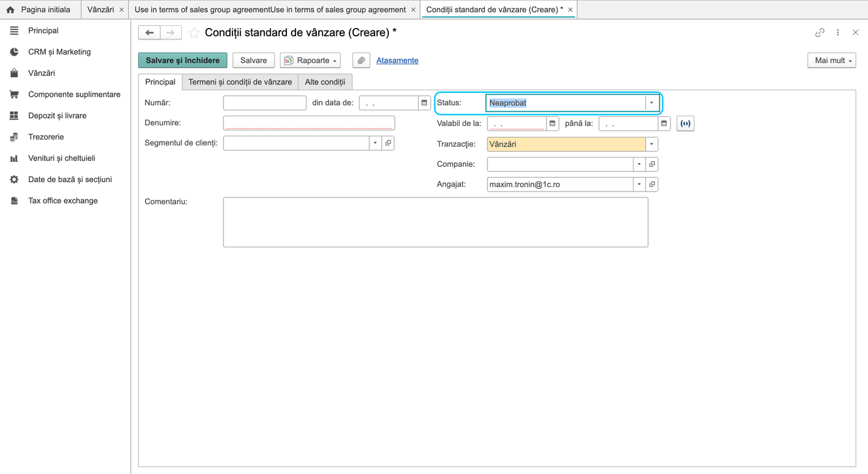Expand the Tranzacție dropdown
Image resolution: width=868 pixels, height=474 pixels.
click(x=652, y=144)
